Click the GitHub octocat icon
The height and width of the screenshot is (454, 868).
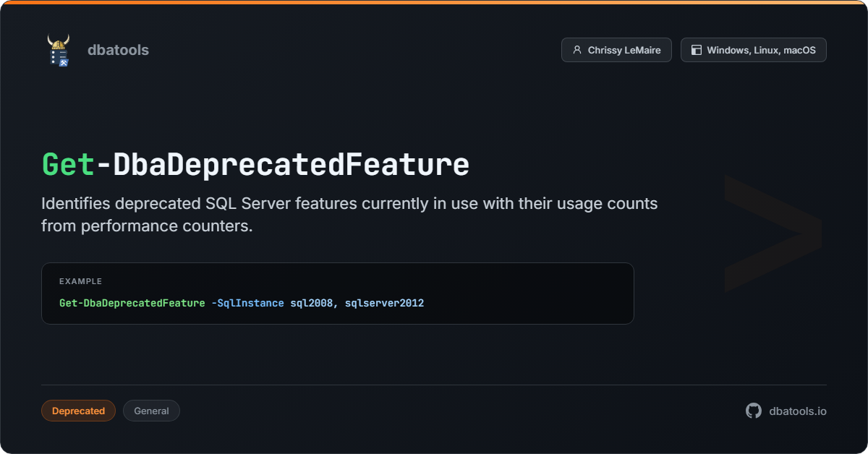coord(753,411)
